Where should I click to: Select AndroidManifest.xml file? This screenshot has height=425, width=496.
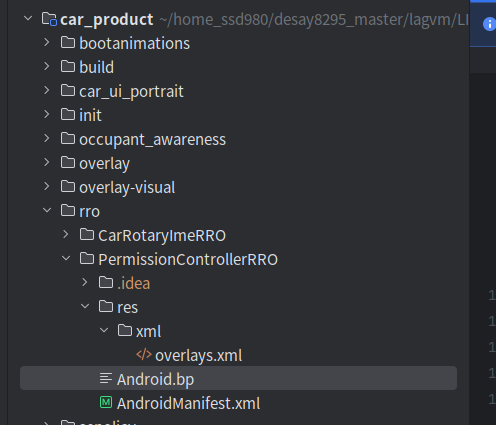[188, 403]
